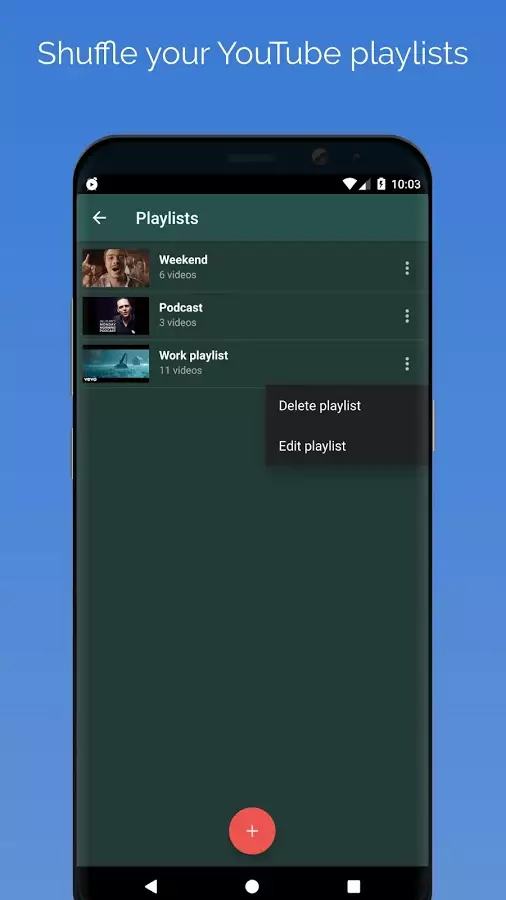506x900 pixels.
Task: Tap the notification icon in status bar
Action: click(92, 184)
